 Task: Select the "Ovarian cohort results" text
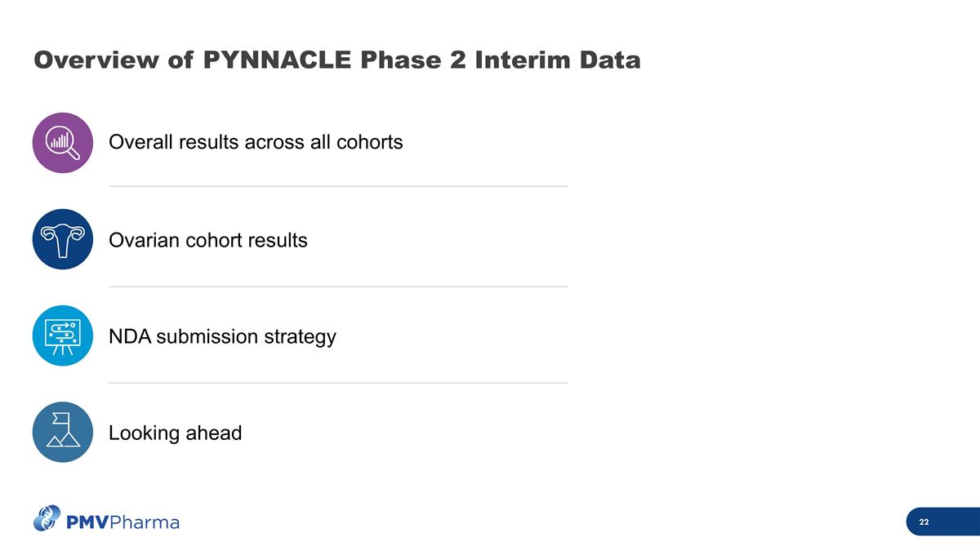[x=208, y=240]
